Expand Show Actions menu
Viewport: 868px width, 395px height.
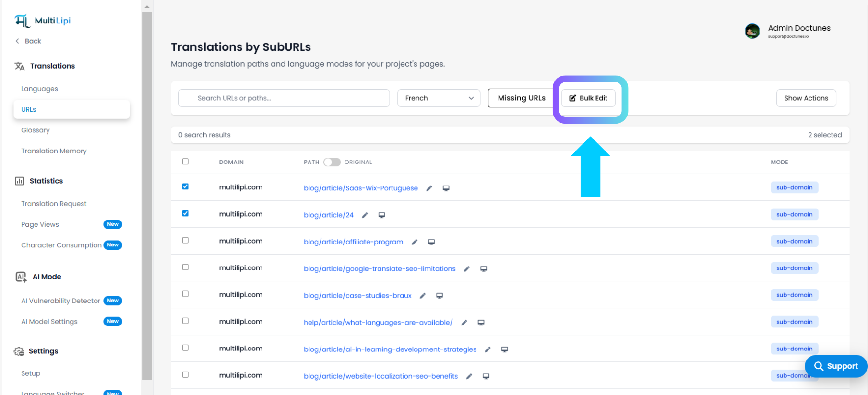coord(806,98)
